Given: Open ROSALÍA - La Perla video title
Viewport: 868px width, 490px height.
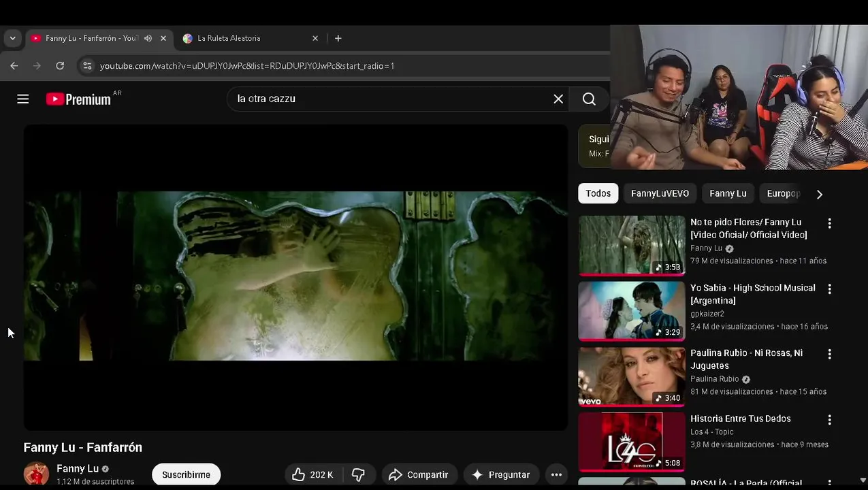Looking at the screenshot, I should (x=746, y=484).
